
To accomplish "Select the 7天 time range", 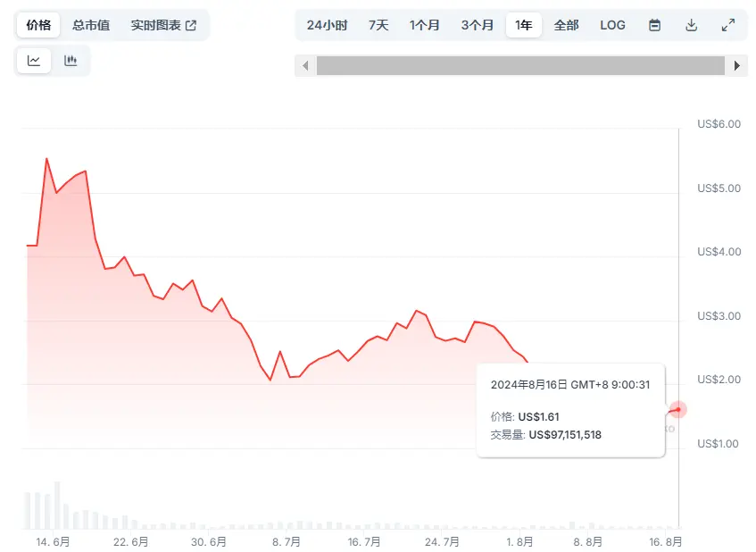I will pyautogui.click(x=378, y=25).
